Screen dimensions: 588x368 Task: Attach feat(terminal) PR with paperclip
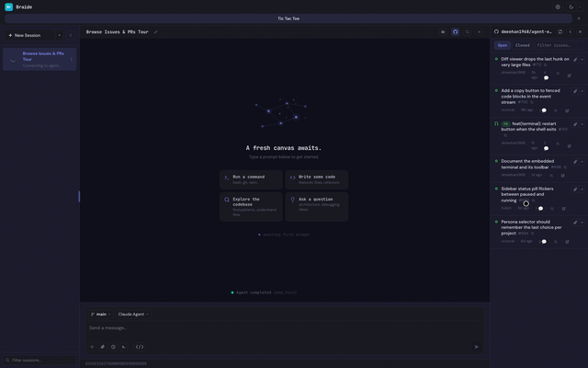click(x=575, y=124)
